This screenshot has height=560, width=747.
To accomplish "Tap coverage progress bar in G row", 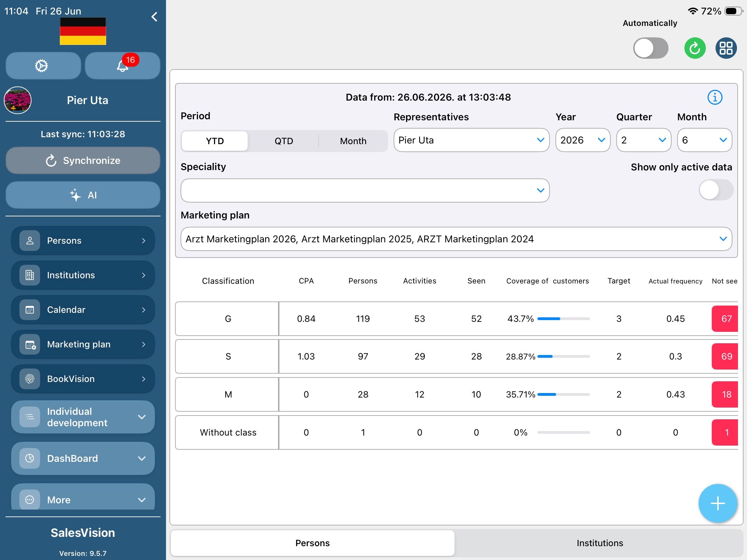I will 563,319.
